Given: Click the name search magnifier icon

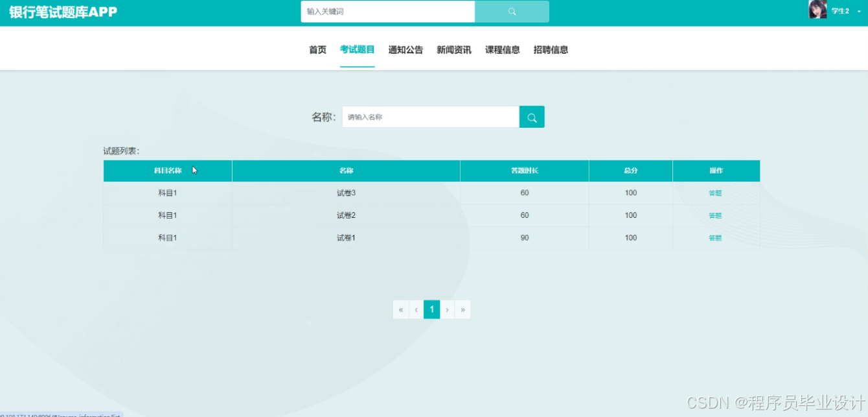Looking at the screenshot, I should 531,117.
